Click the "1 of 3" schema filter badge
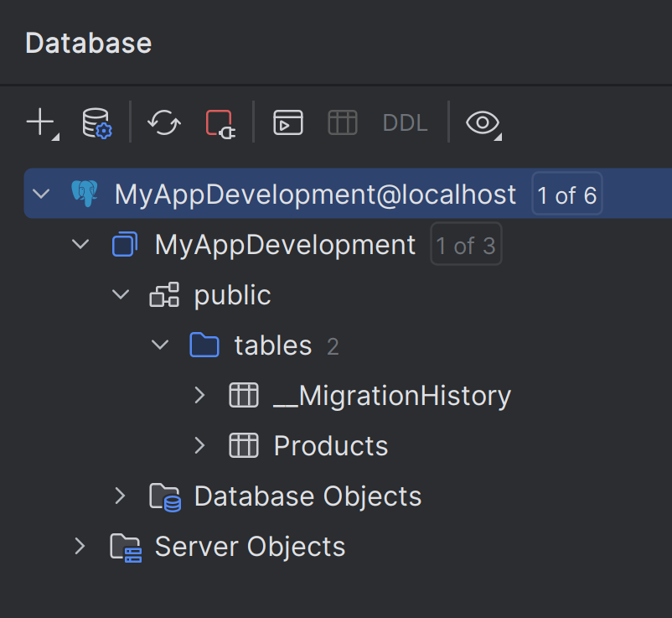 point(465,246)
